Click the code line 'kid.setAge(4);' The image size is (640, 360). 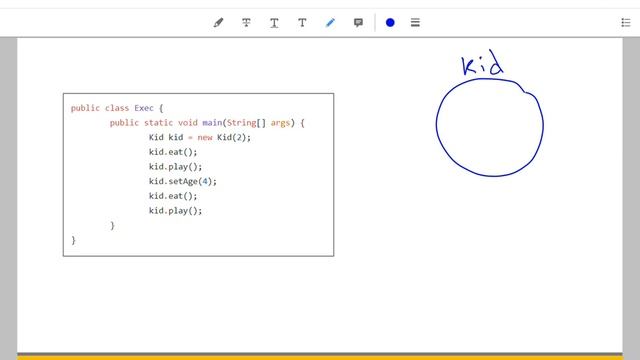coord(182,181)
